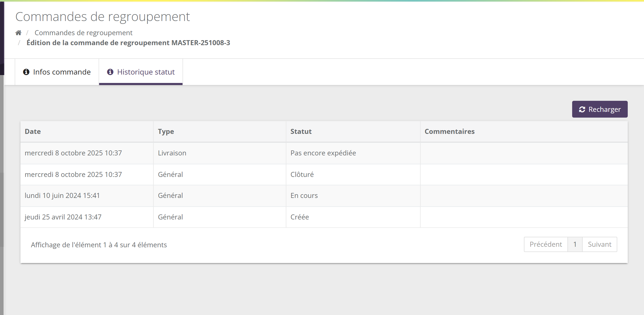Go to the home page via house icon
This screenshot has width=644, height=315.
[18, 33]
